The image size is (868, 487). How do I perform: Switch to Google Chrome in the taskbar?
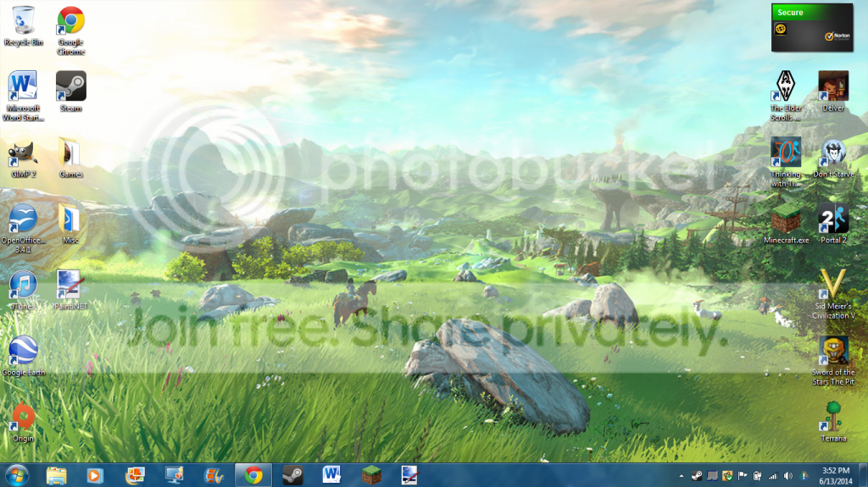click(x=253, y=475)
